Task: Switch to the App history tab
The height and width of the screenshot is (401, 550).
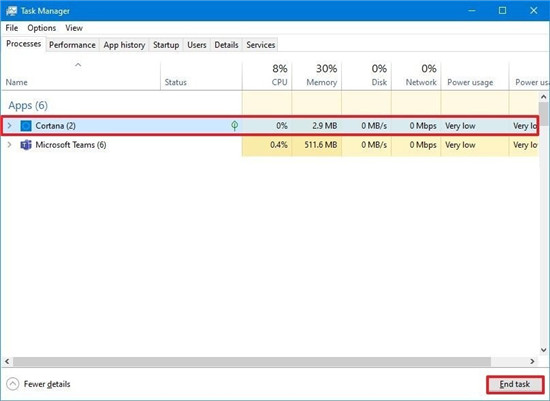Action: [124, 45]
